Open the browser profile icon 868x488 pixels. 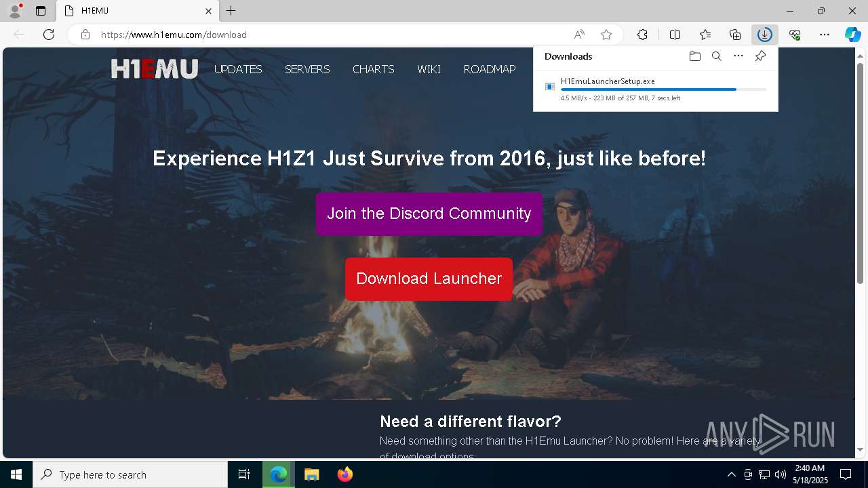(15, 11)
